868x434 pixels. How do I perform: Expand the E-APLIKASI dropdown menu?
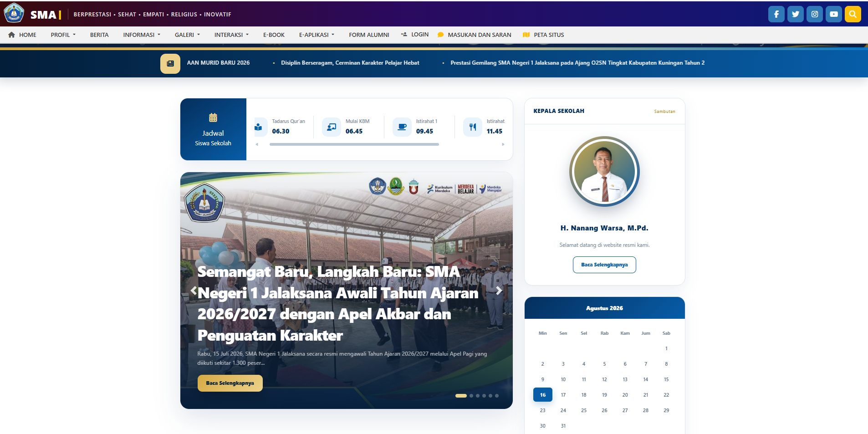(317, 35)
